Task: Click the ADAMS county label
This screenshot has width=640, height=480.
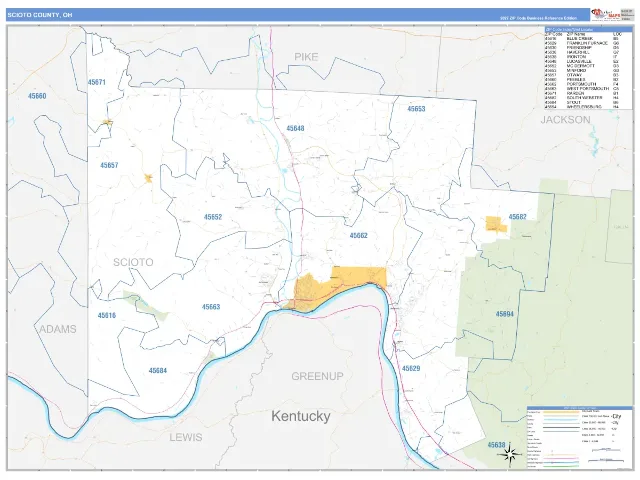Action: [58, 329]
